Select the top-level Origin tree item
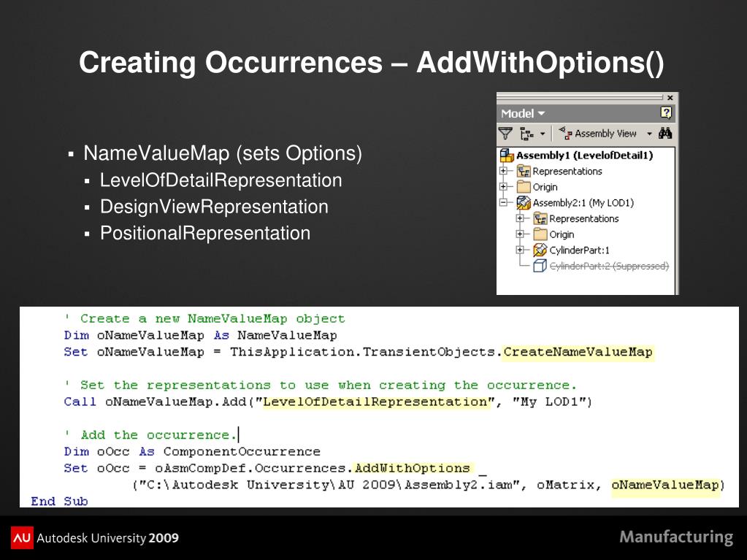The image size is (747, 560). [x=545, y=187]
